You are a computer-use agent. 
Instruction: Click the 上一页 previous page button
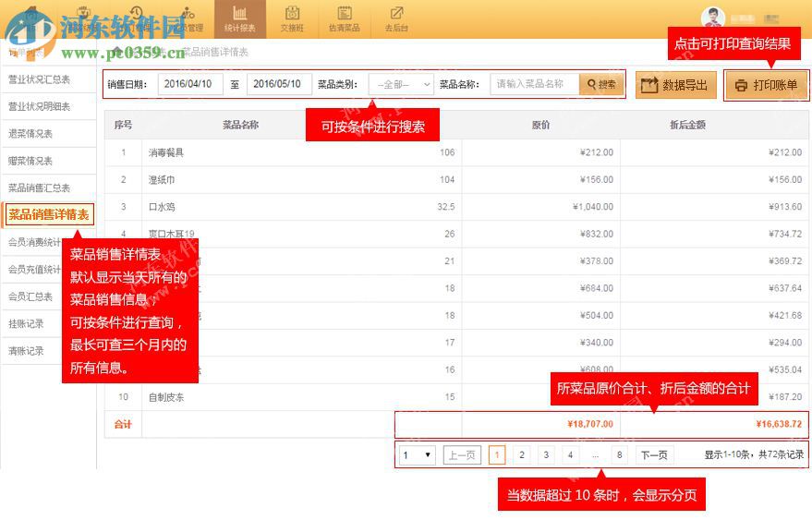462,455
